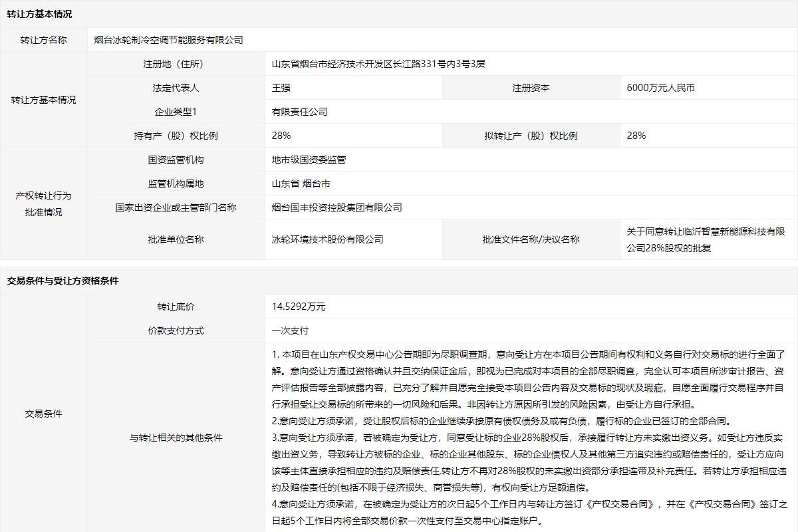Click the 28% value beside 拟转让产（股）权比例
The height and width of the screenshot is (532, 798).
tap(636, 136)
